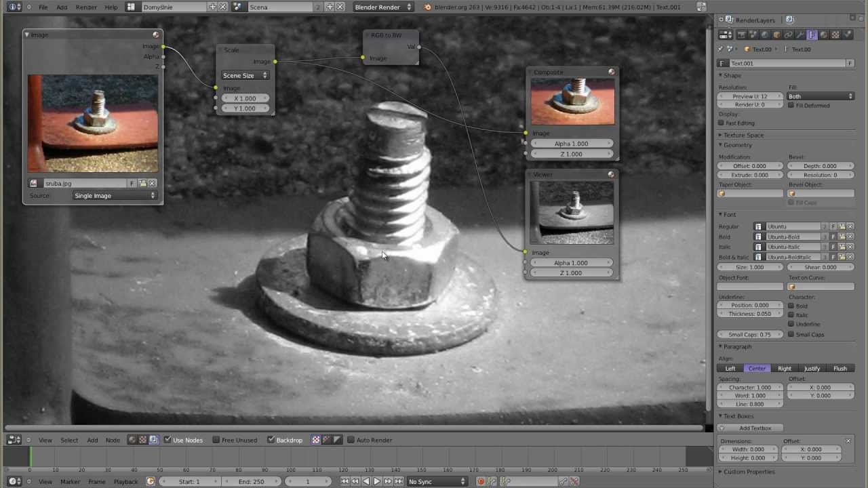The width and height of the screenshot is (868, 488).
Task: Enable the Free Unused checkbox
Action: click(x=216, y=440)
